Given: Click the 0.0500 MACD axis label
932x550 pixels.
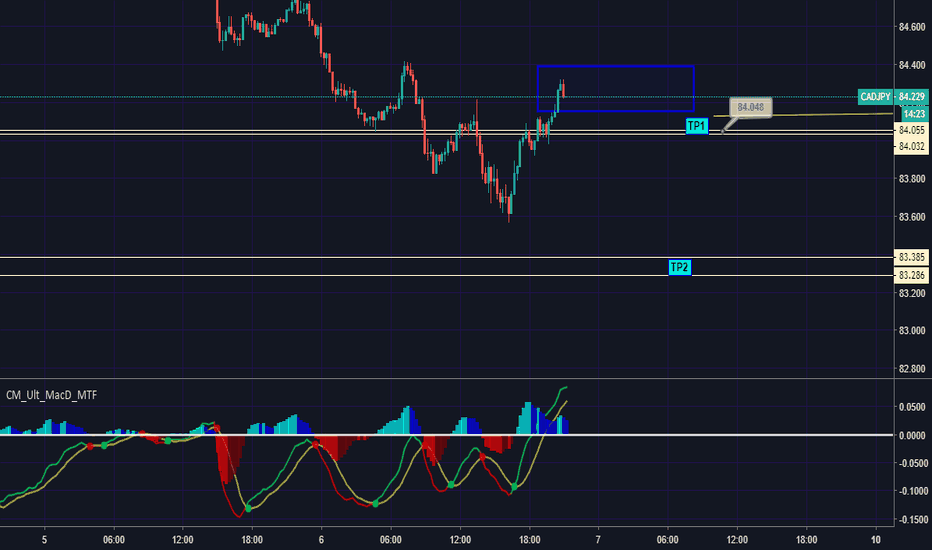Looking at the screenshot, I should pyautogui.click(x=912, y=407).
